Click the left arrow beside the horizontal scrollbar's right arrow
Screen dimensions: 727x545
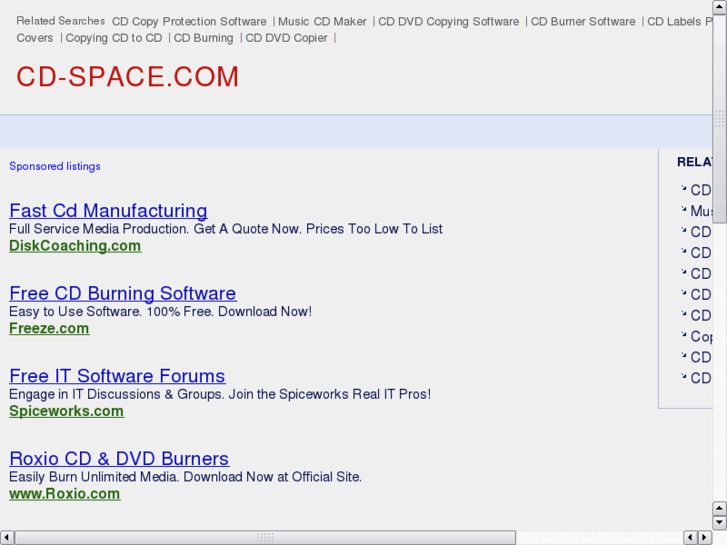click(x=690, y=537)
